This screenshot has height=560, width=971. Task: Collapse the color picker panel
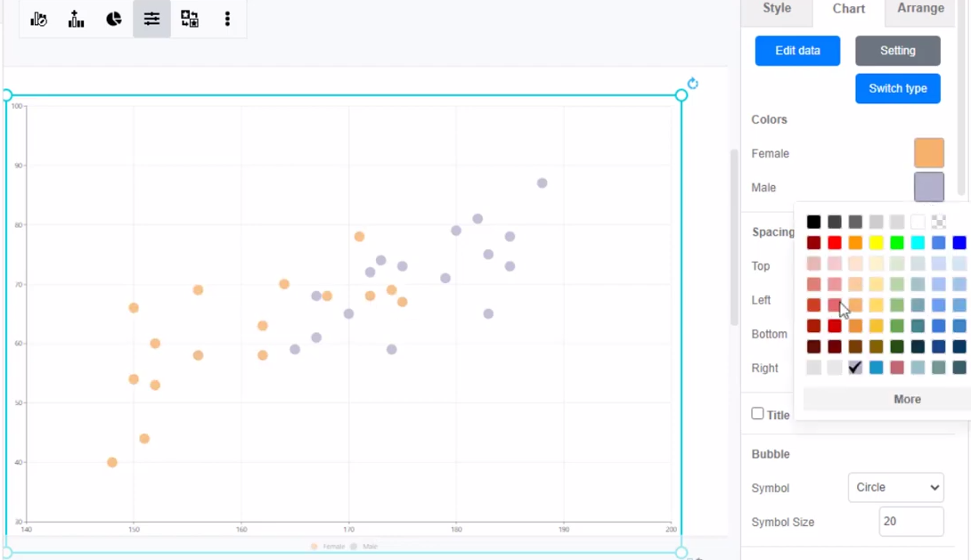[929, 187]
